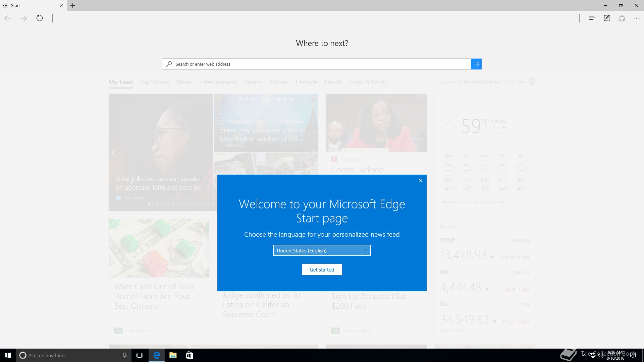The height and width of the screenshot is (362, 644).
Task: Click INX index value 4,441.43
Action: click(461, 288)
